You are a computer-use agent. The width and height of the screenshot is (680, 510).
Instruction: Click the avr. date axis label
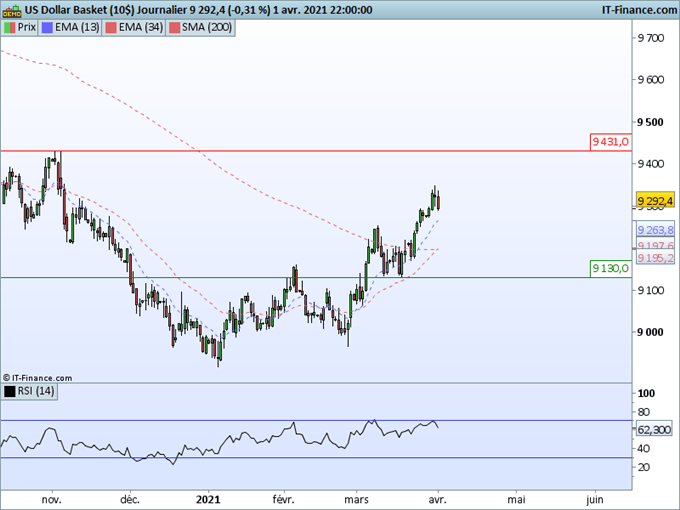pos(437,500)
